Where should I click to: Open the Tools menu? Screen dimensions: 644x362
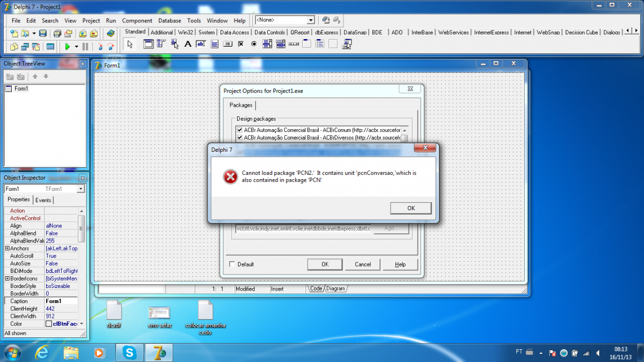[194, 20]
